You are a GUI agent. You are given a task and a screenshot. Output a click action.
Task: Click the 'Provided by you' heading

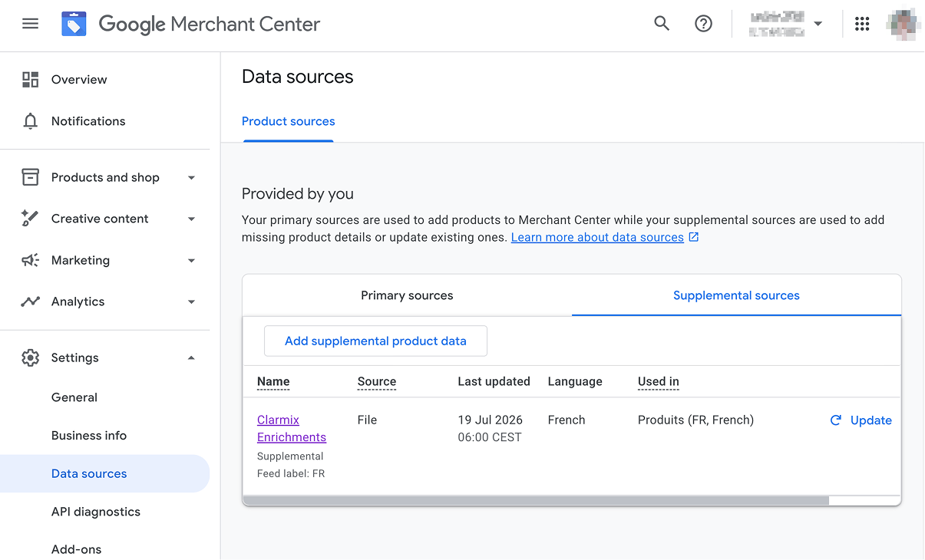tap(298, 194)
